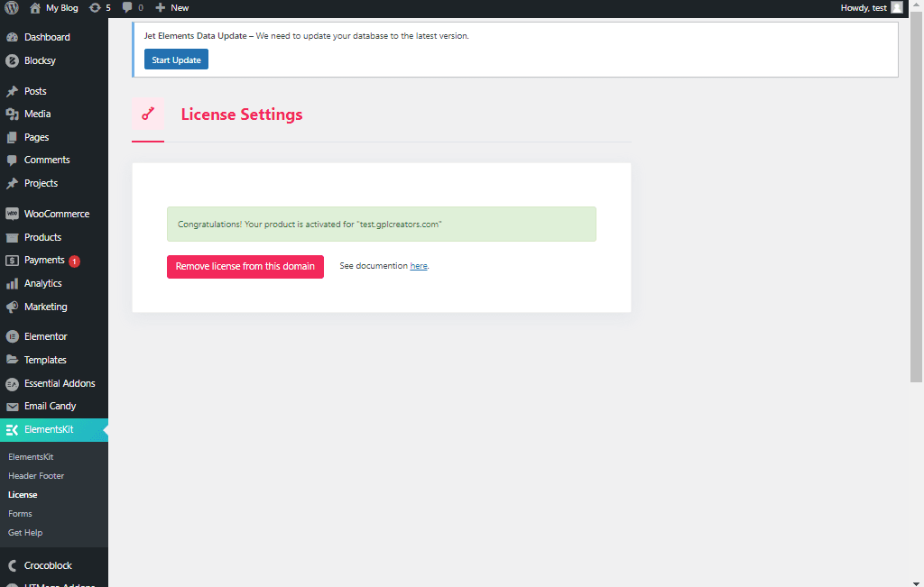Click the Essential Addons icon
Viewport: 924px width, 587px height.
coord(12,384)
